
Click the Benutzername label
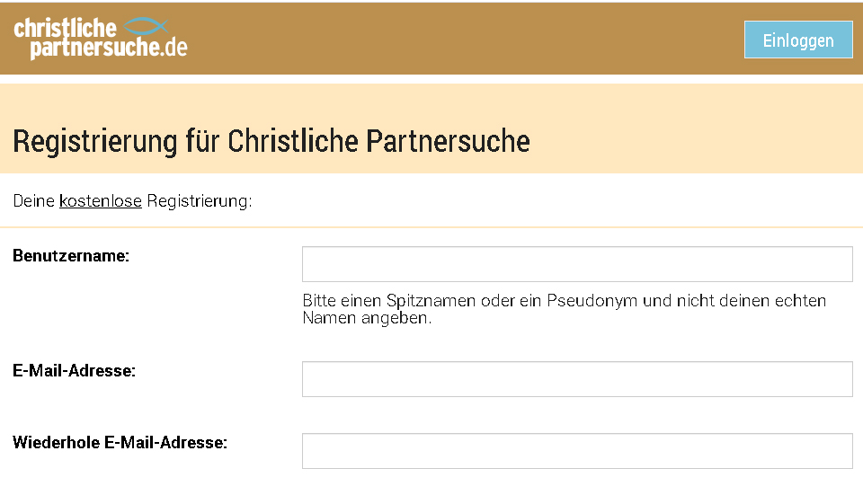71,256
